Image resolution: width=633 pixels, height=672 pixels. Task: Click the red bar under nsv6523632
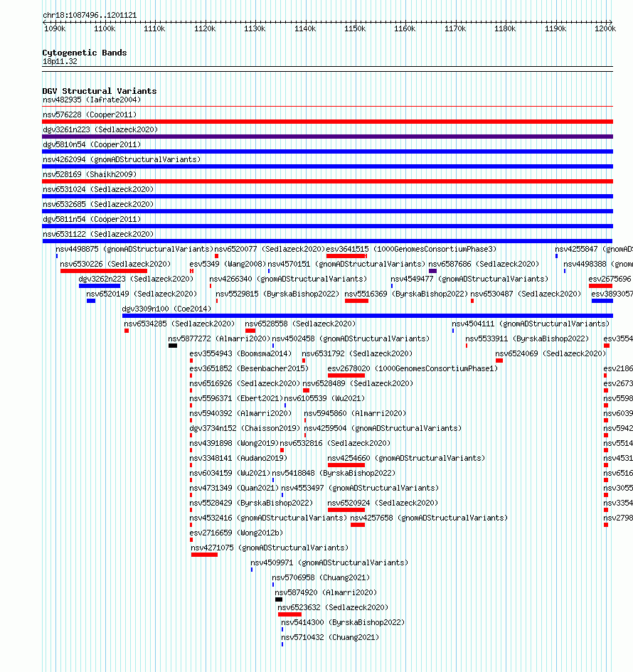tap(289, 614)
